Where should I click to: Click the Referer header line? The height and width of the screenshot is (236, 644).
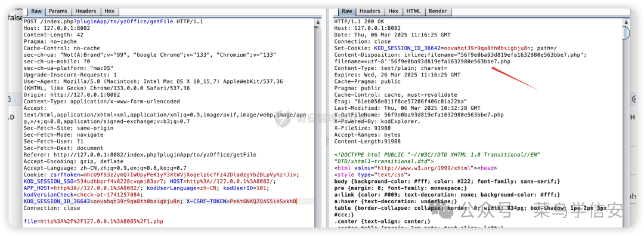pyautogui.click(x=140, y=155)
